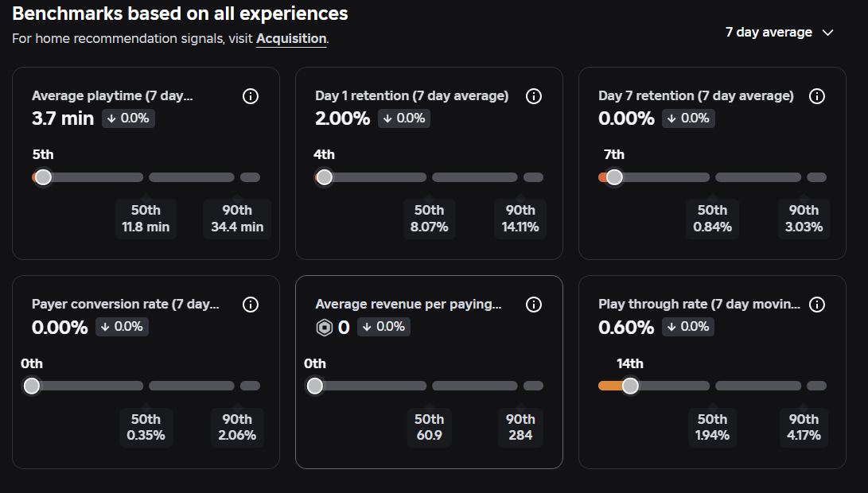Expand the 7 day average dropdown
Screen dimensions: 868x493
tap(780, 33)
